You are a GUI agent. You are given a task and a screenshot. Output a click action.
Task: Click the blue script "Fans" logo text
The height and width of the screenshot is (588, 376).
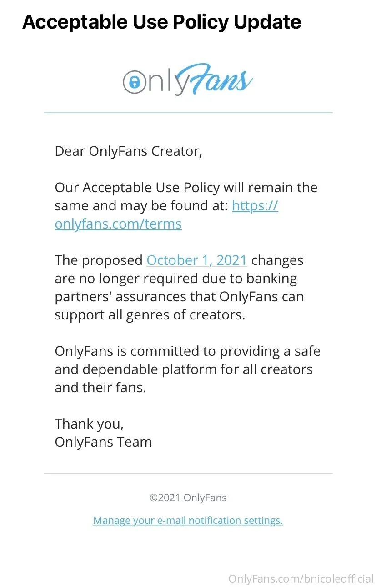click(213, 81)
